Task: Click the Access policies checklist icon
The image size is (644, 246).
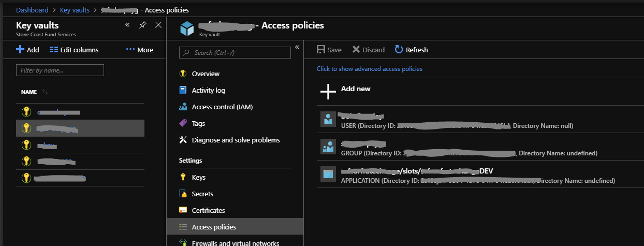Action: tap(183, 227)
